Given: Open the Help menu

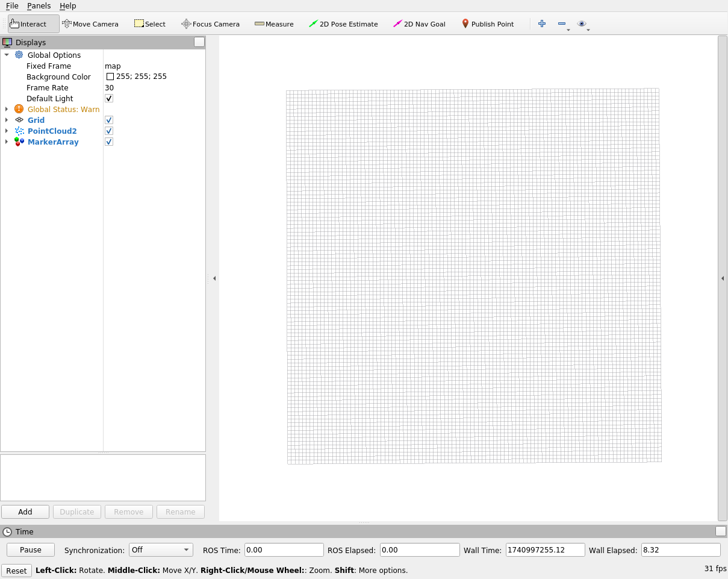Looking at the screenshot, I should (68, 5).
